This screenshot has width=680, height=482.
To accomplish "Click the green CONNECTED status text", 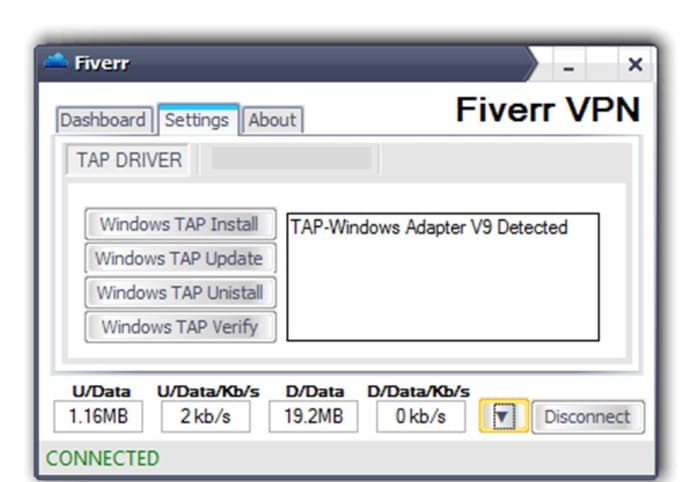I will [x=103, y=459].
